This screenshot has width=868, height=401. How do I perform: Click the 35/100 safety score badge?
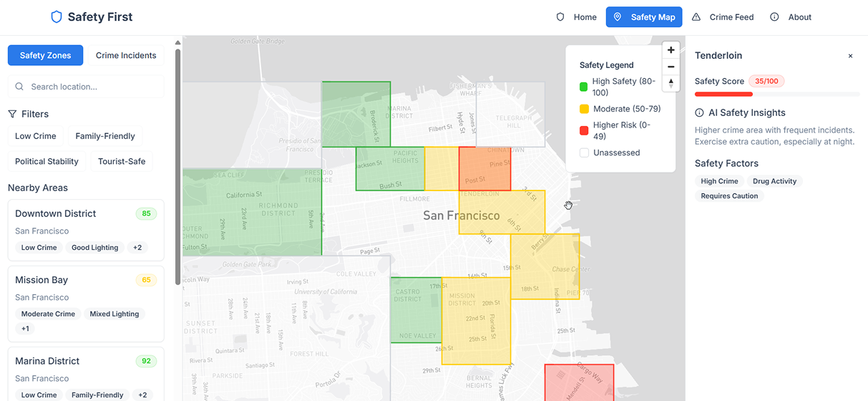pyautogui.click(x=766, y=81)
